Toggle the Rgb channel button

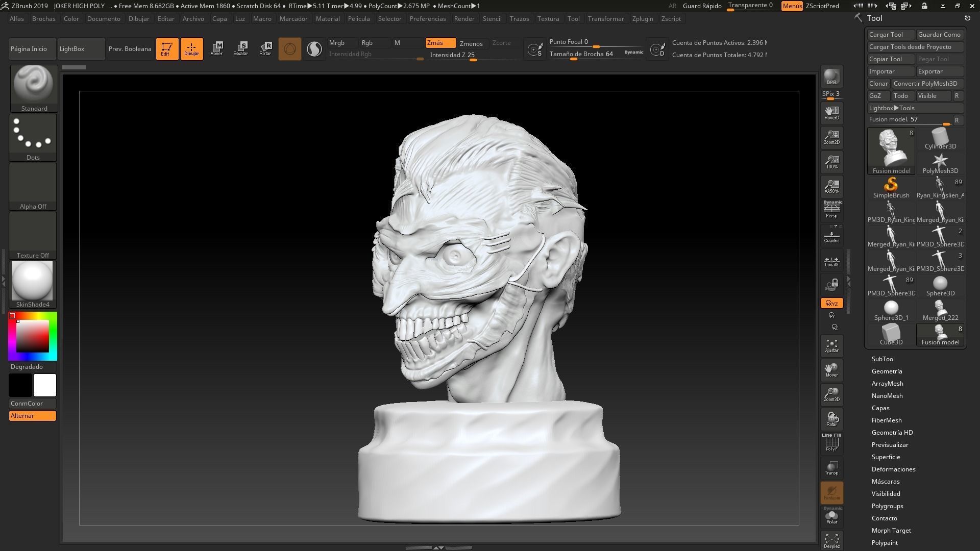tap(375, 43)
